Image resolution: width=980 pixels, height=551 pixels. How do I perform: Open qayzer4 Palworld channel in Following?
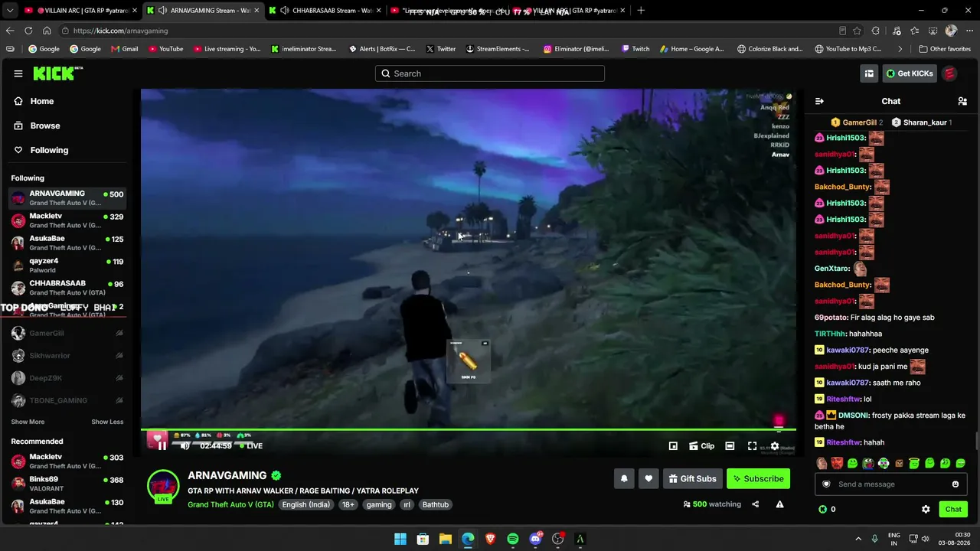67,266
